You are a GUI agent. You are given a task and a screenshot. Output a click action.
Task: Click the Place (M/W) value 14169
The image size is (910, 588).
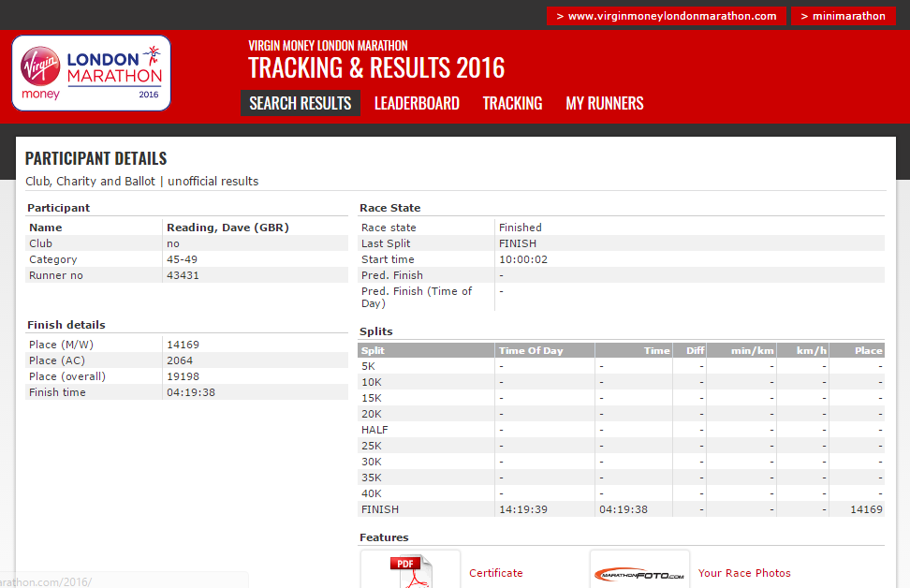[183, 345]
